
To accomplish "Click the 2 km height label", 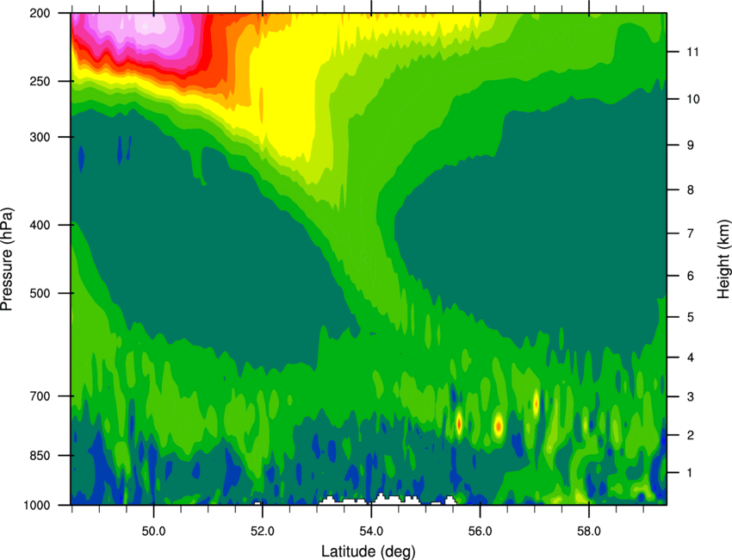I will point(691,435).
